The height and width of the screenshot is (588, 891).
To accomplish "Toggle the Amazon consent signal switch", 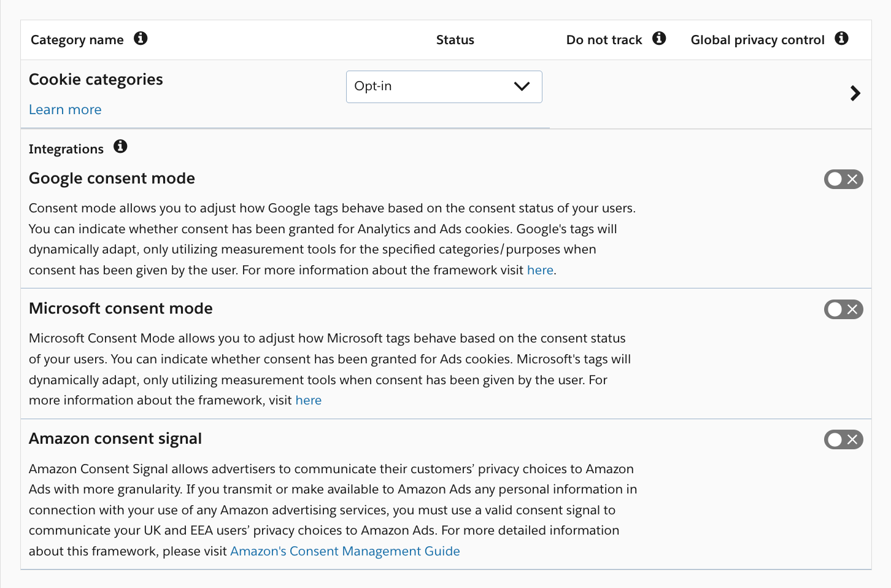I will 843,439.
